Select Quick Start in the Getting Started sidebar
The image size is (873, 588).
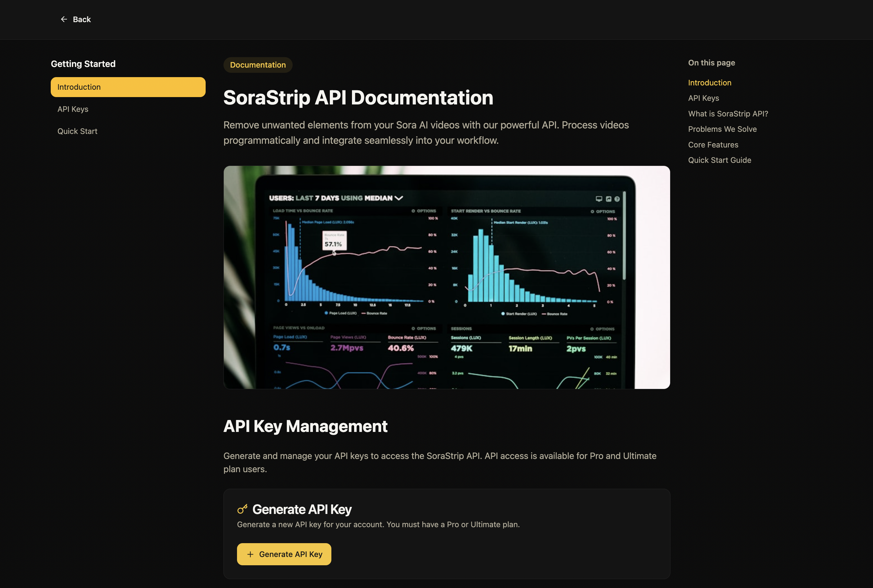[77, 131]
